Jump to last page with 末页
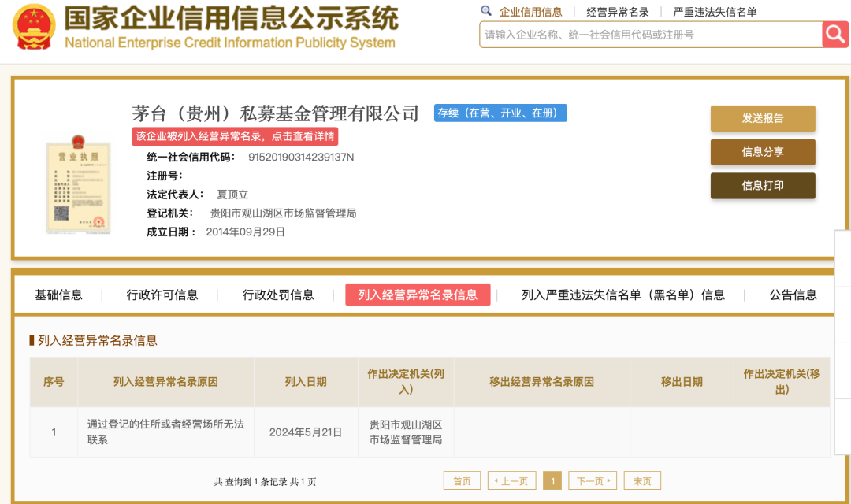The height and width of the screenshot is (504, 851). click(x=642, y=480)
